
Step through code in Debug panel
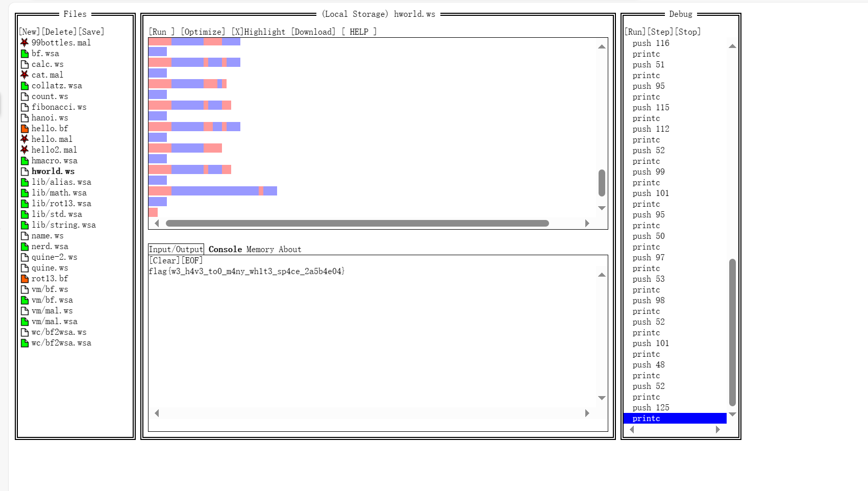point(660,32)
